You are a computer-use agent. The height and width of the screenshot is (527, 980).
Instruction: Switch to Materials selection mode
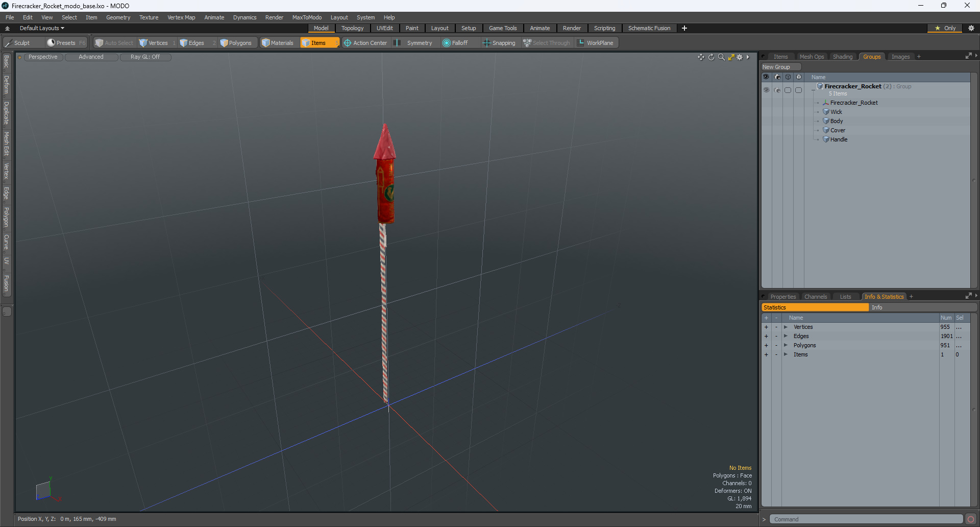(x=278, y=43)
